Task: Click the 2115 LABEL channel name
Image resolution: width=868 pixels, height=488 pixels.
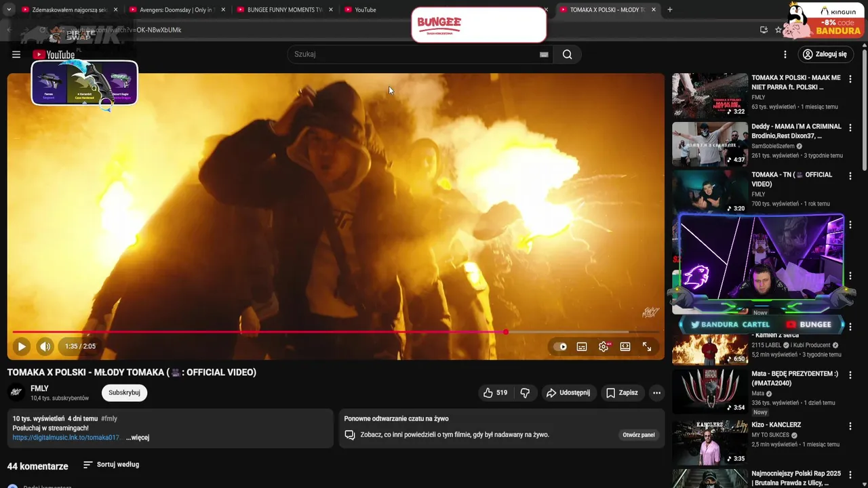Action: coord(766,345)
